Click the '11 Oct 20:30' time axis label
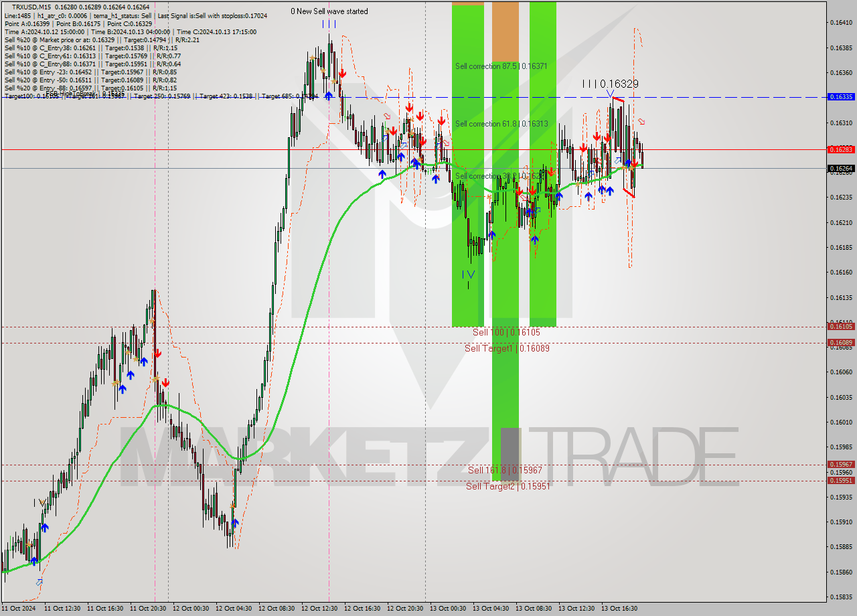The image size is (857, 616). 148,609
